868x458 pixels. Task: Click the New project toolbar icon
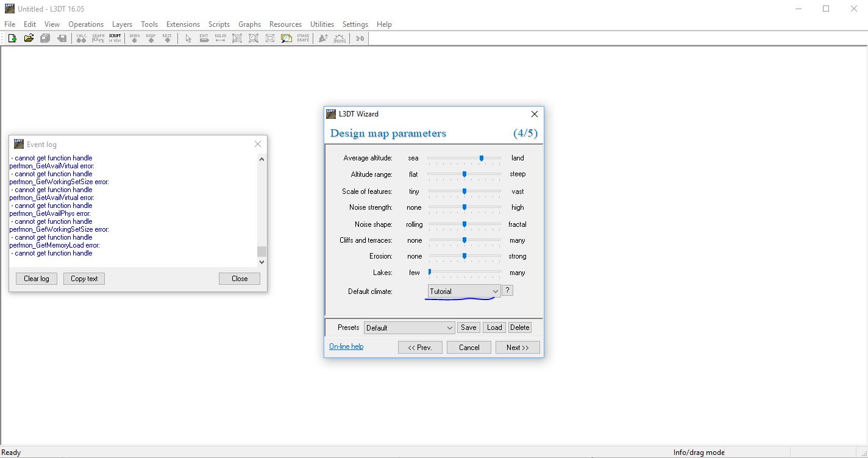click(12, 38)
